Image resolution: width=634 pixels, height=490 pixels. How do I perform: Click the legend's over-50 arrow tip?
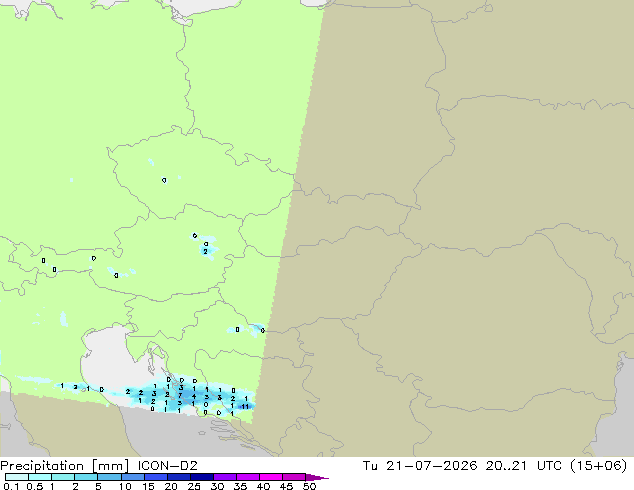click(x=317, y=477)
